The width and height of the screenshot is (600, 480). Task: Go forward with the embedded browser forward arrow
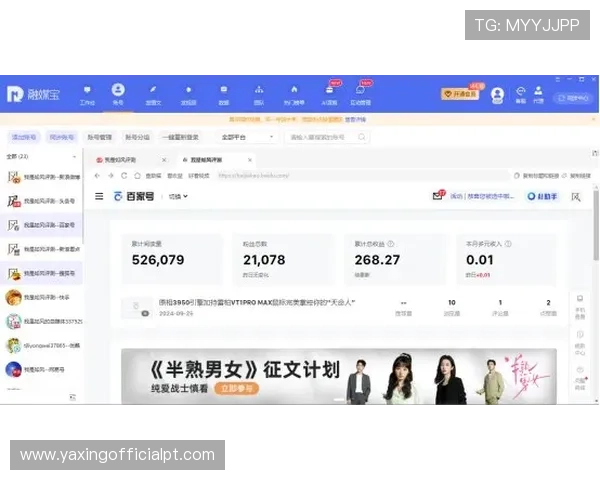[111, 176]
